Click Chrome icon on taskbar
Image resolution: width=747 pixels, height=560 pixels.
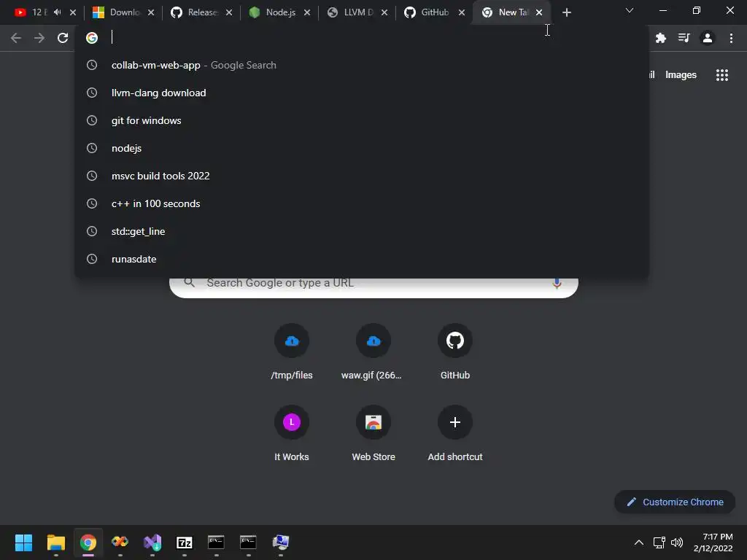88,542
